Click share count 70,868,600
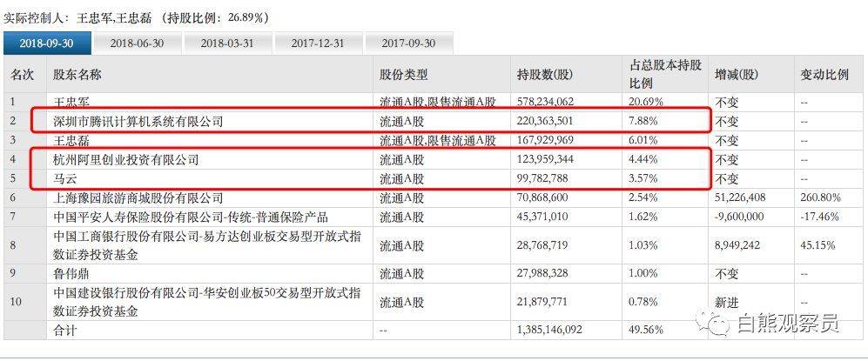 (542, 198)
